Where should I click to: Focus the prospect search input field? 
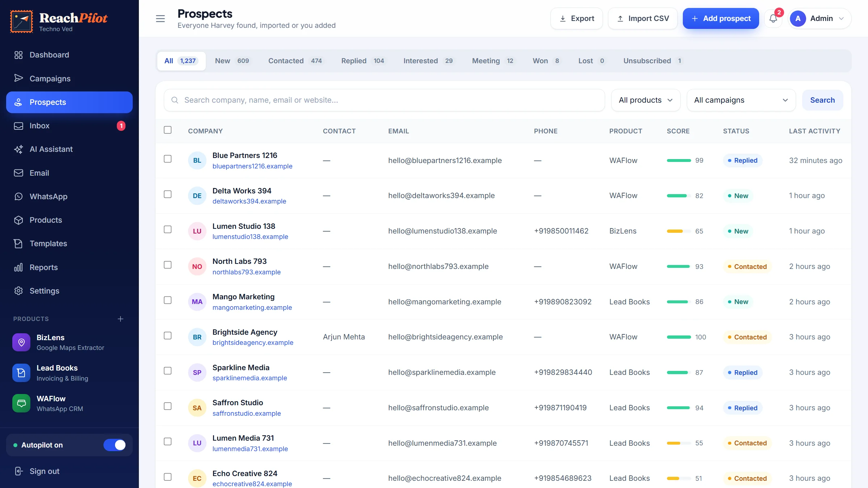click(384, 100)
